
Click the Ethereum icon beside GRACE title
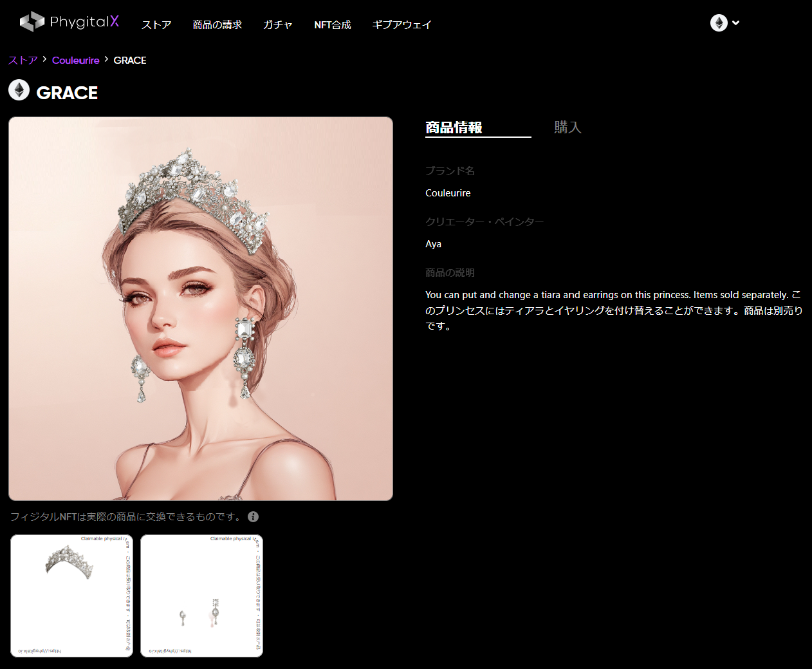pyautogui.click(x=19, y=90)
